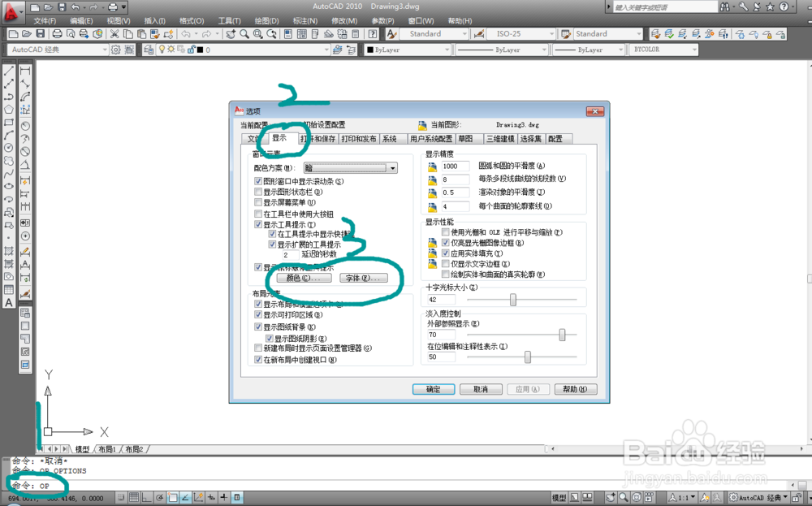This screenshot has width=812, height=506.
Task: Select the Arc Length dimension tool
Action: (25, 97)
